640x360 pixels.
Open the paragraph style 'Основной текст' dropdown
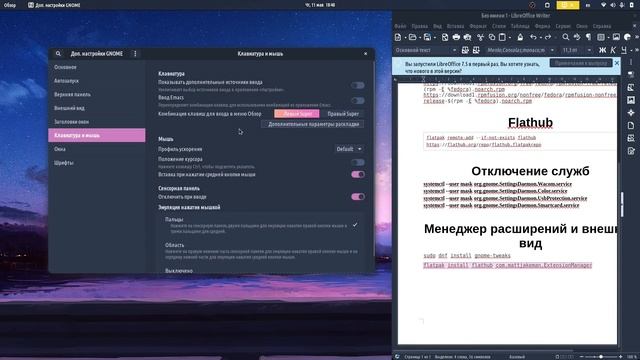tap(454, 50)
